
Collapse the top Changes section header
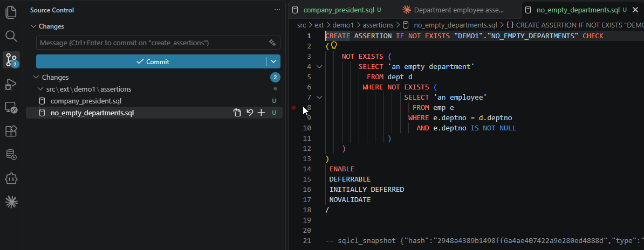point(33,26)
